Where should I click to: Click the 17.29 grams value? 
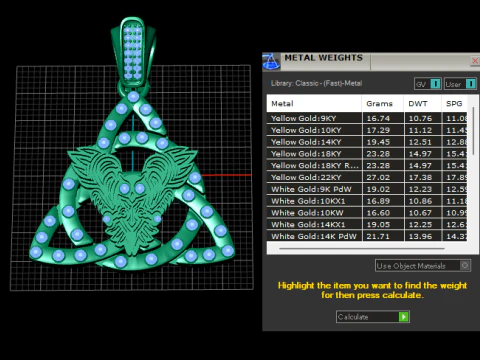pos(378,130)
